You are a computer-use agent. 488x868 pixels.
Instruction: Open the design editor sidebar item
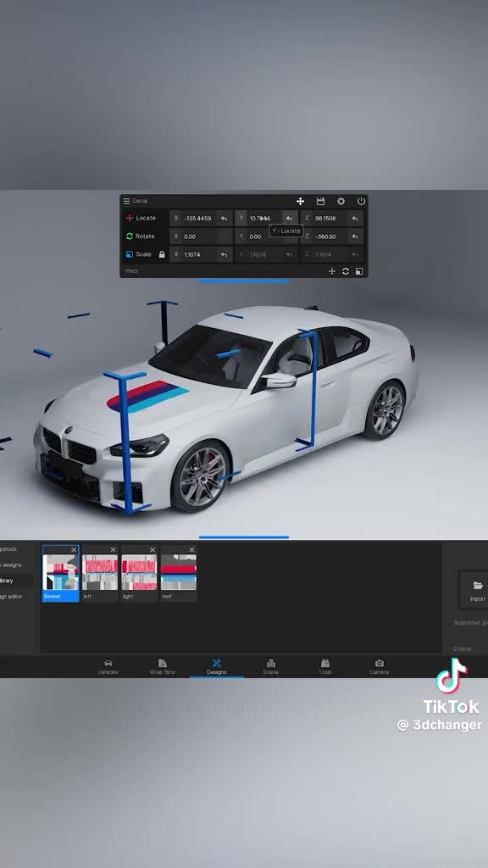click(17, 597)
